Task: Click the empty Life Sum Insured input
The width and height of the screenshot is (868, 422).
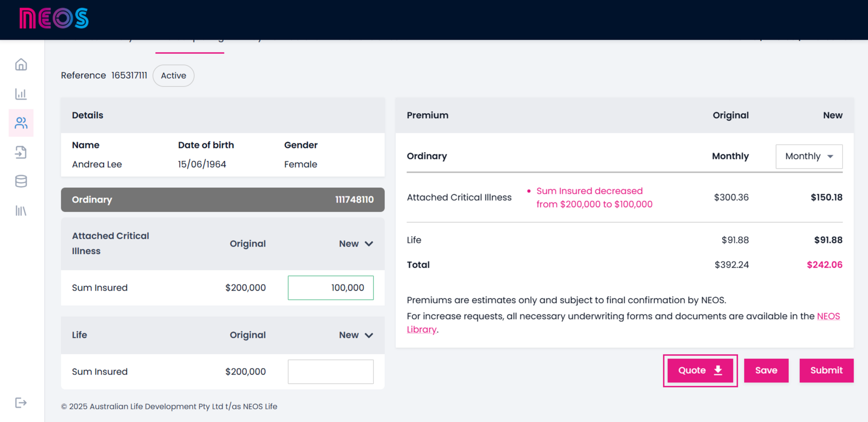Action: (331, 372)
